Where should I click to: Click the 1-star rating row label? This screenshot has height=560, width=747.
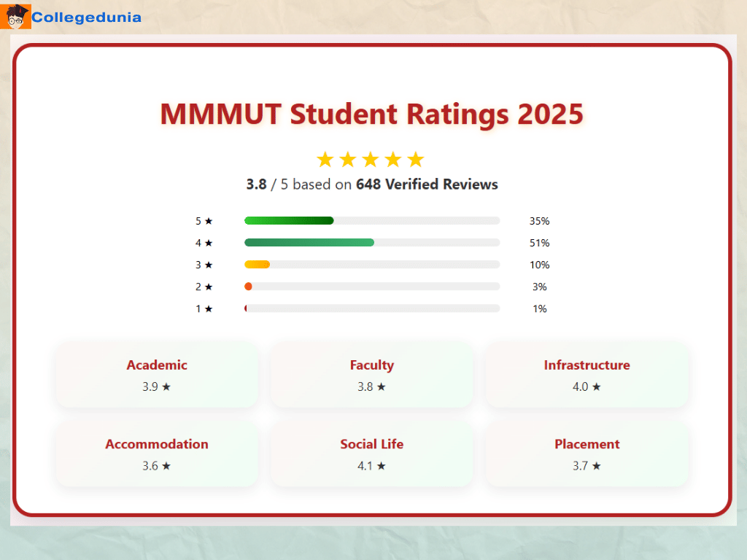(204, 308)
